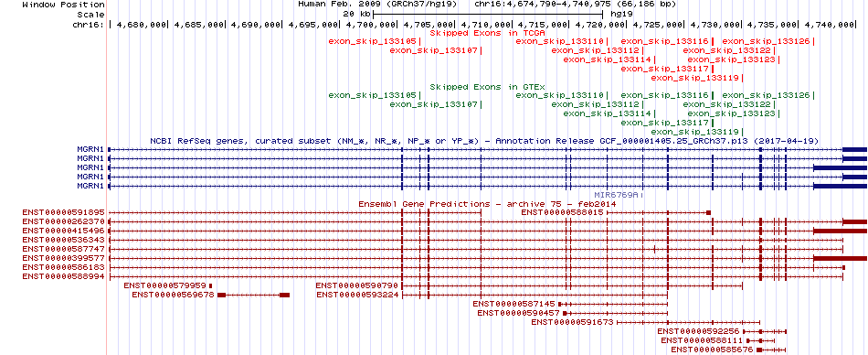Click red TCGA exon_skip_133117 label
Image resolution: width=868 pixels, height=355 pixels.
click(x=665, y=69)
